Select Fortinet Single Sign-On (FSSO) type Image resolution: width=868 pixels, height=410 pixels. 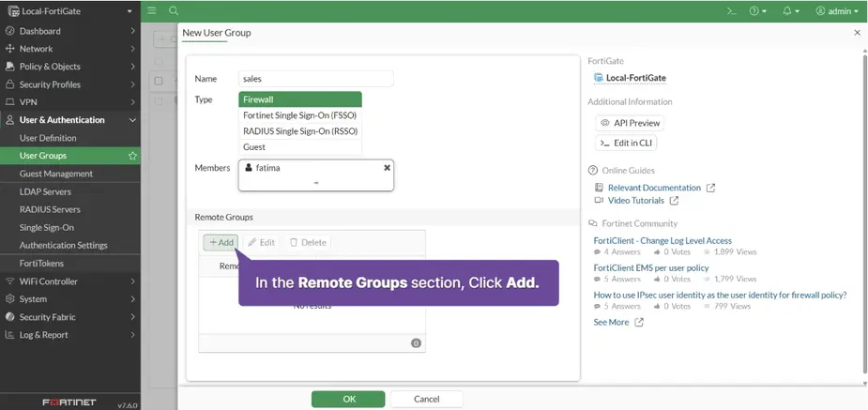(x=300, y=115)
